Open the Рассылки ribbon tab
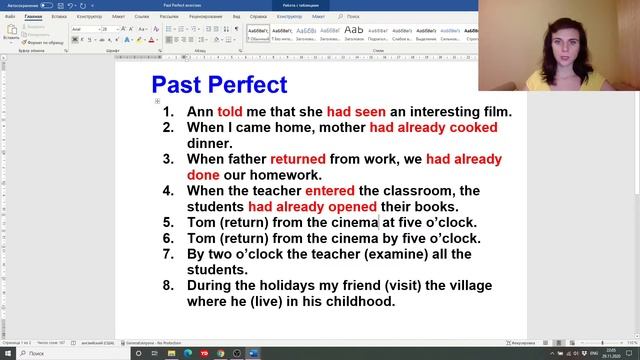The width and height of the screenshot is (640, 360). pyautogui.click(x=169, y=17)
